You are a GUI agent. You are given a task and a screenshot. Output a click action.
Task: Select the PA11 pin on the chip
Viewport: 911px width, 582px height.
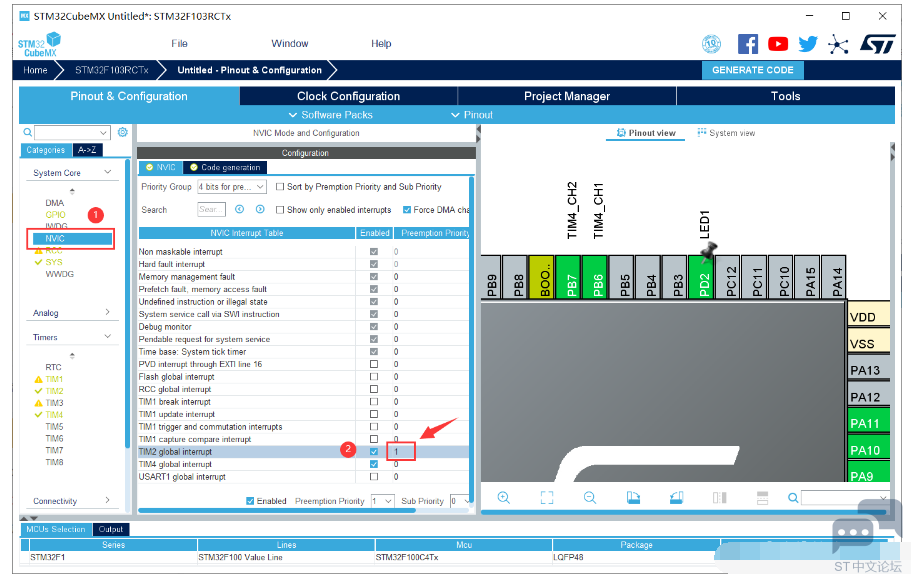pos(869,423)
